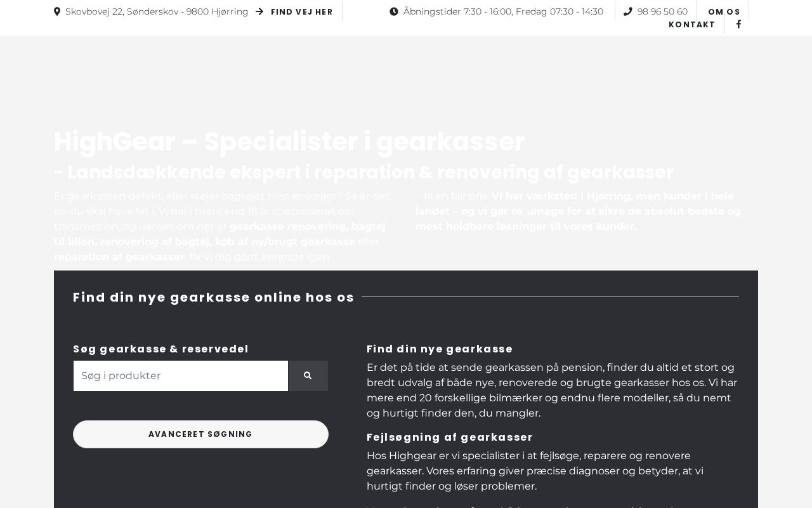
Task: Click the Landsdækkende ekspert subheading
Action: (x=363, y=172)
